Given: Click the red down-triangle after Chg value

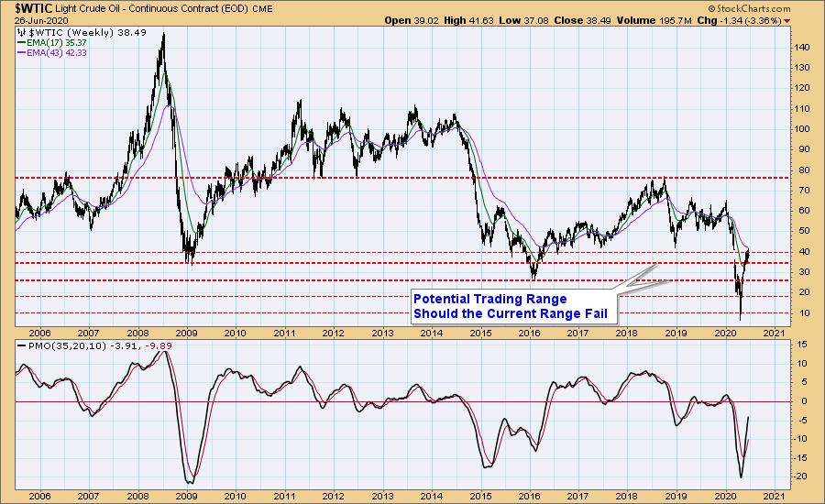Looking at the screenshot, I should pos(787,21).
